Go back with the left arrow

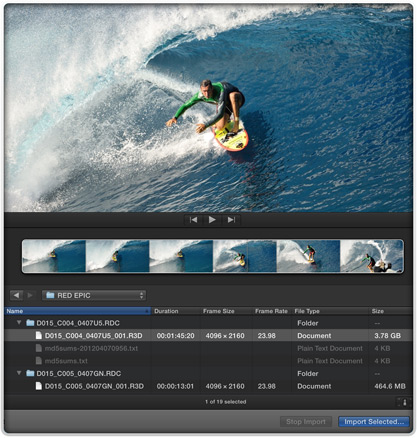[x=16, y=295]
